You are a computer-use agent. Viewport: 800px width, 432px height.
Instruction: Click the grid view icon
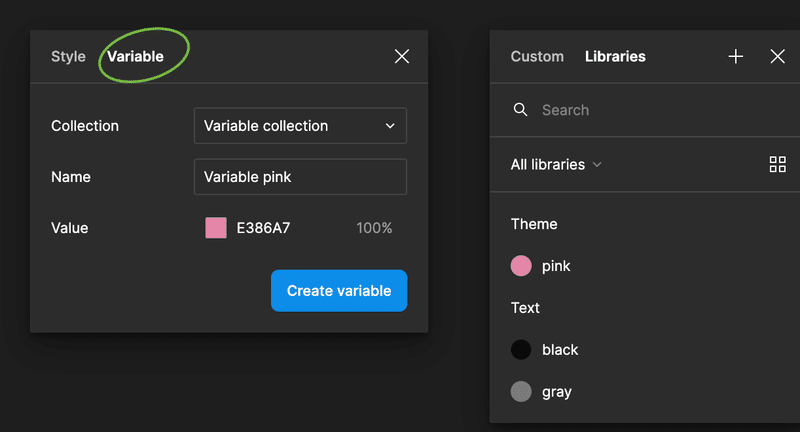778,164
